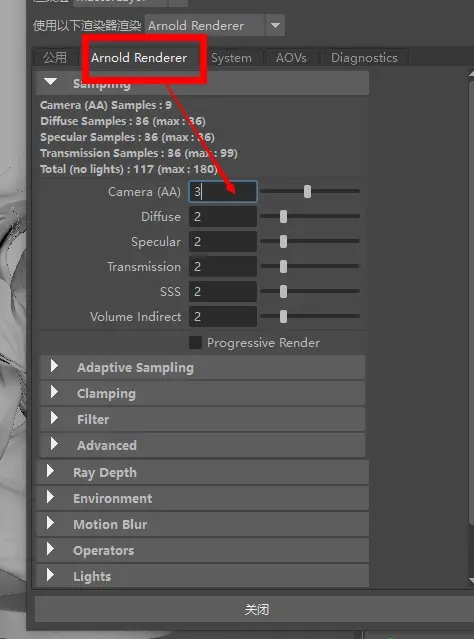
Task: Enable the Progressive Render checkbox
Action: pyautogui.click(x=195, y=342)
